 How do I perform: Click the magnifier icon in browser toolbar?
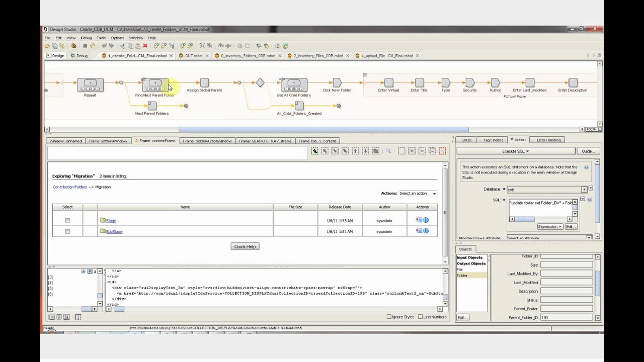(388, 151)
